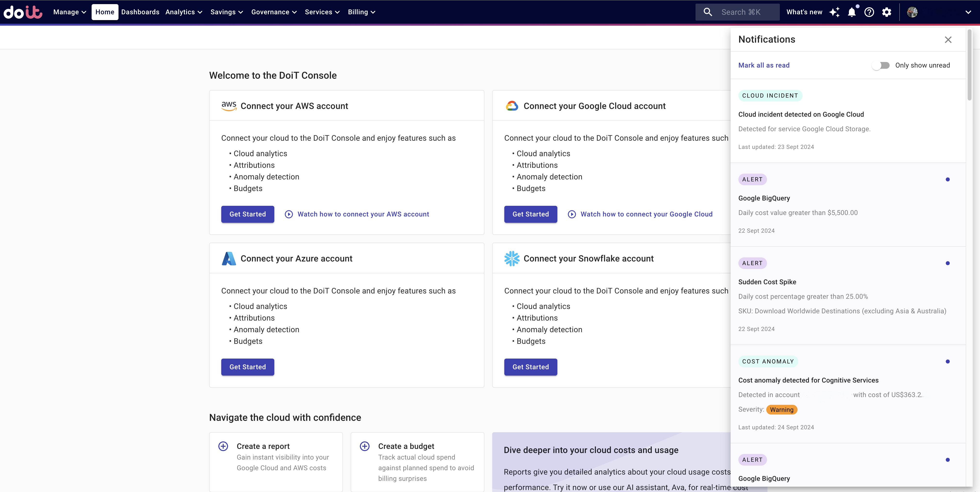Click Get Started for Azure account
This screenshot has width=980, height=492.
pos(248,367)
